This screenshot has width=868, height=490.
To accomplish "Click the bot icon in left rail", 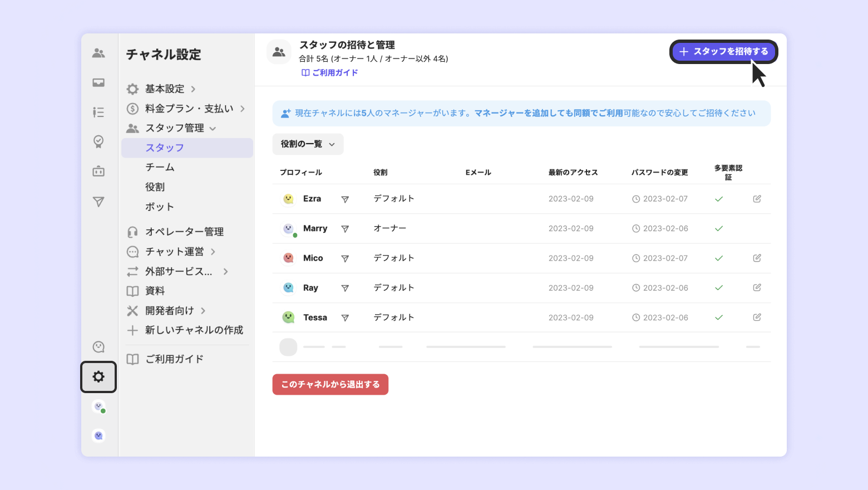I will coord(98,171).
